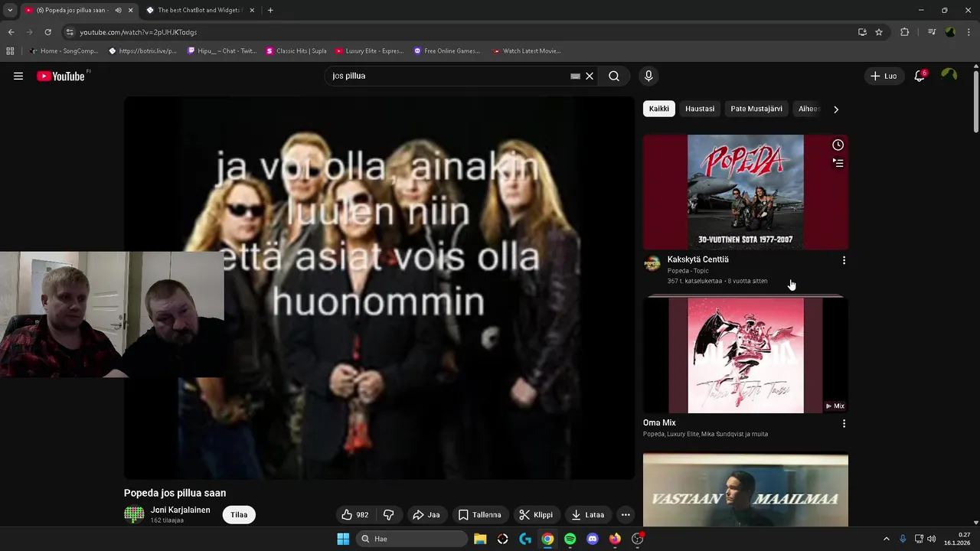Open the botrix.live bookmark
The width and height of the screenshot is (980, 551).
click(143, 51)
